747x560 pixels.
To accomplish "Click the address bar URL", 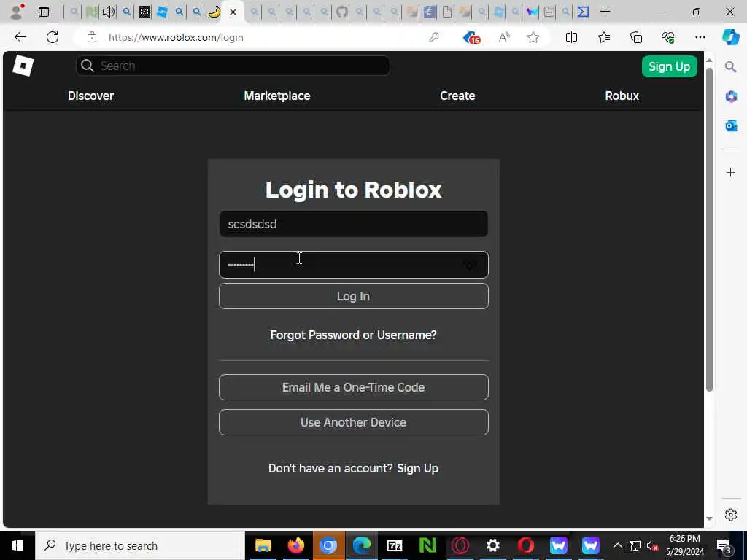I will [176, 37].
